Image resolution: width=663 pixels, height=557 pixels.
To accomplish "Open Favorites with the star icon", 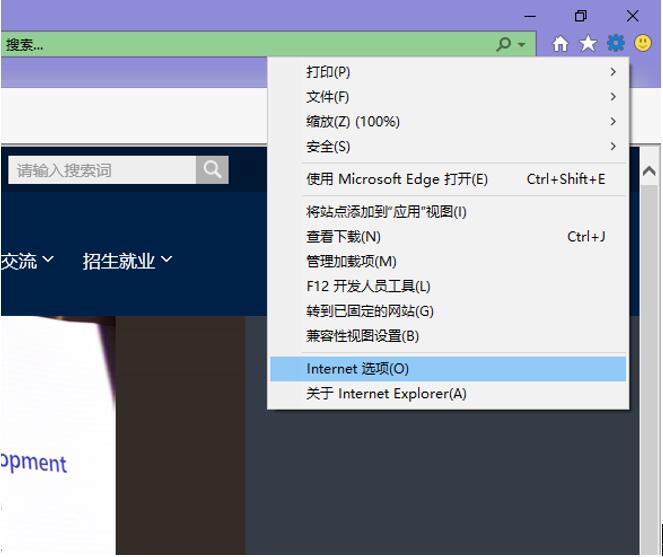I will coord(588,44).
